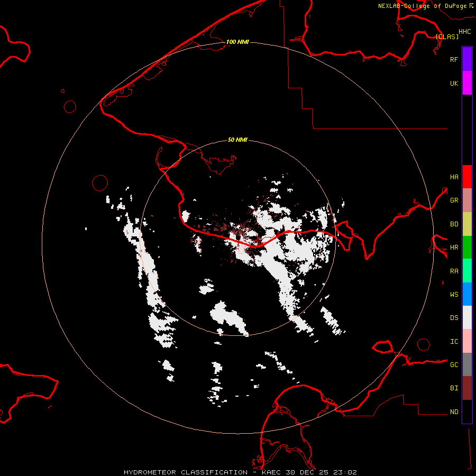Click the DS white legend swatch
476x476 pixels.
point(467,317)
